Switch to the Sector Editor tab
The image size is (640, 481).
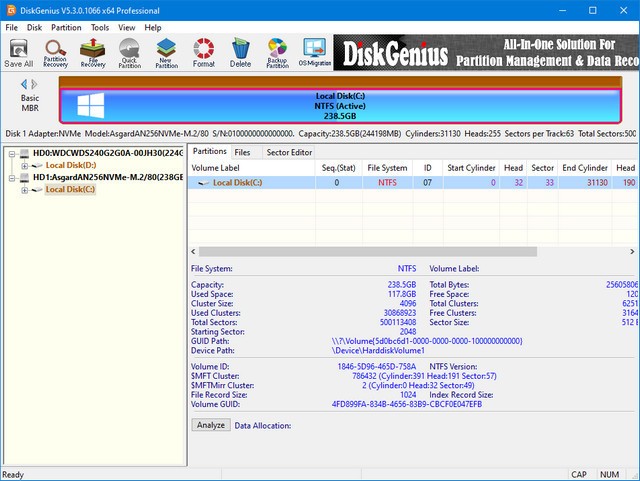[289, 152]
